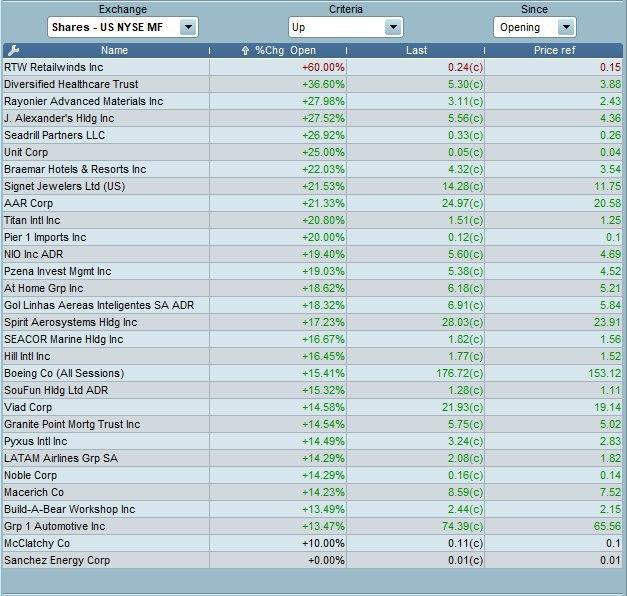Sort by the Name column header
Image resolution: width=627 pixels, height=596 pixels.
(114, 50)
